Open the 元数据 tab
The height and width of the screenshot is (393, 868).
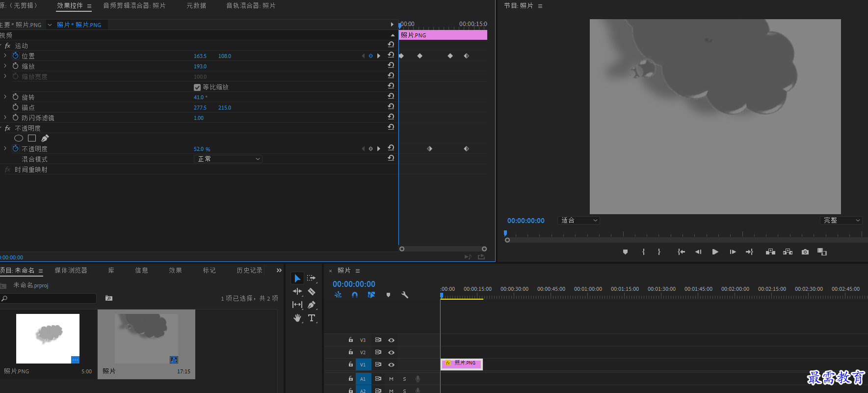coord(196,6)
